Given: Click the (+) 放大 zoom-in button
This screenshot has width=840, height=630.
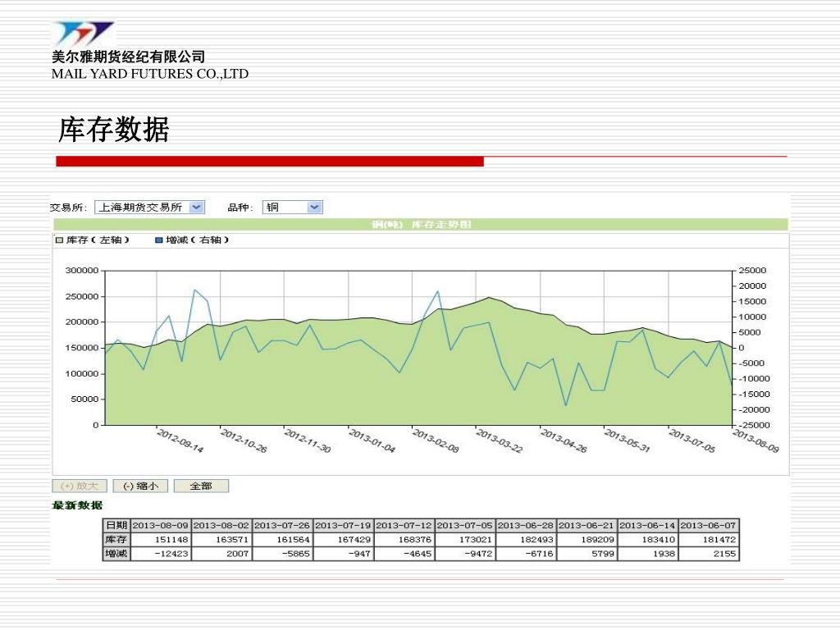Looking at the screenshot, I should (80, 486).
